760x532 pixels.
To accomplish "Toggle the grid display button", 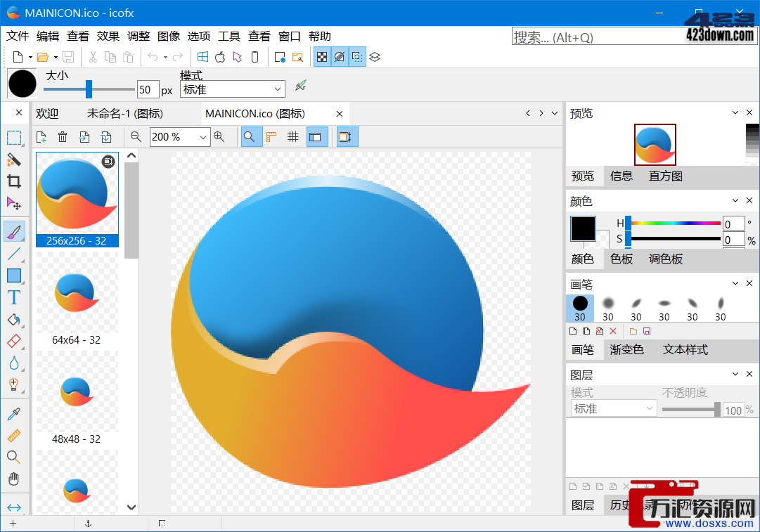I will (x=292, y=137).
